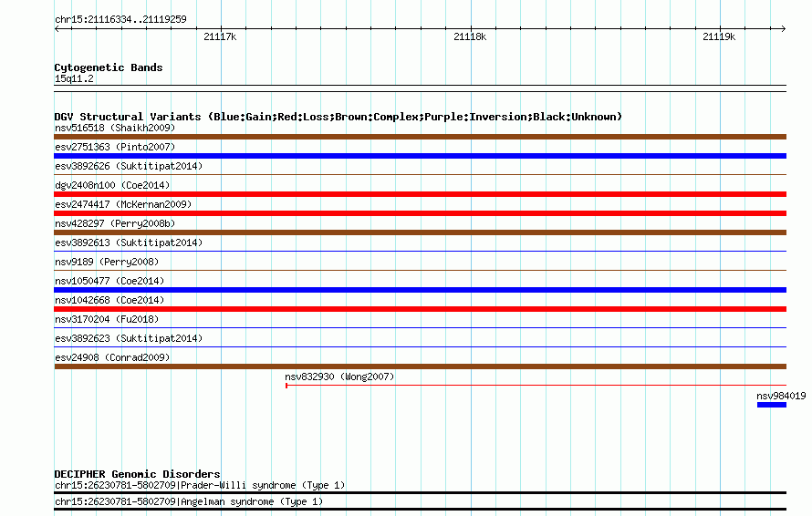Click the 21118k ruler label
This screenshot has width=812, height=516.
[x=470, y=36]
